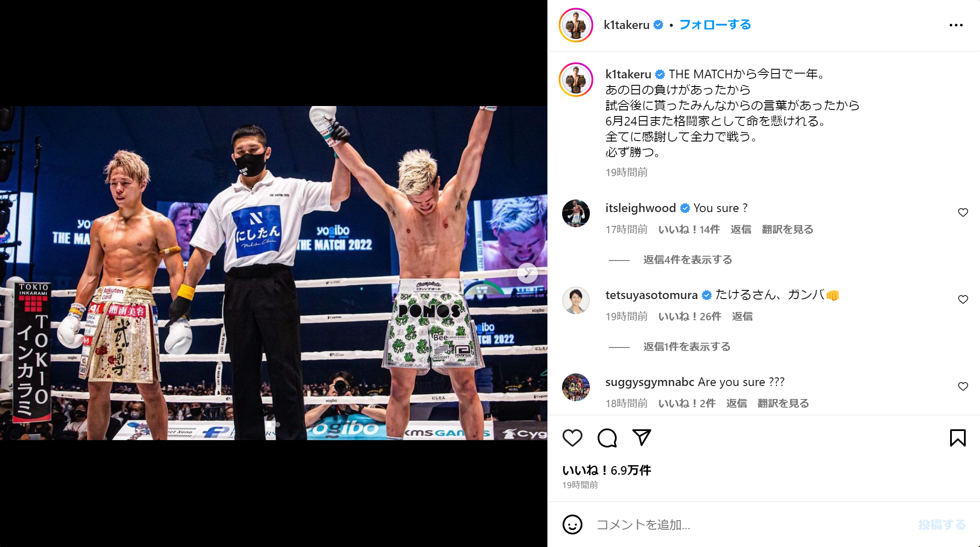Viewport: 980px width, 547px height.
Task: Like suggysgymnabc's comment heart
Action: pyautogui.click(x=963, y=386)
